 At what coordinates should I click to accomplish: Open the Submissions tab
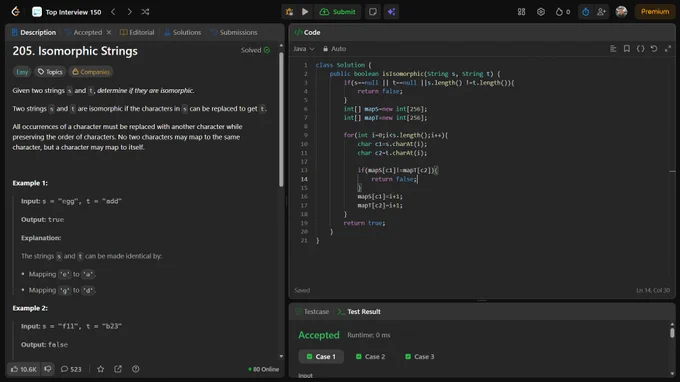(x=234, y=33)
